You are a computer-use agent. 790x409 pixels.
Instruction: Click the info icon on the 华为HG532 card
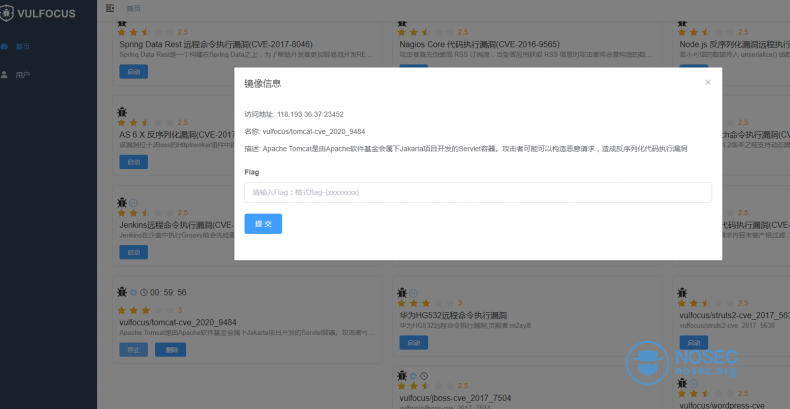[x=414, y=293]
